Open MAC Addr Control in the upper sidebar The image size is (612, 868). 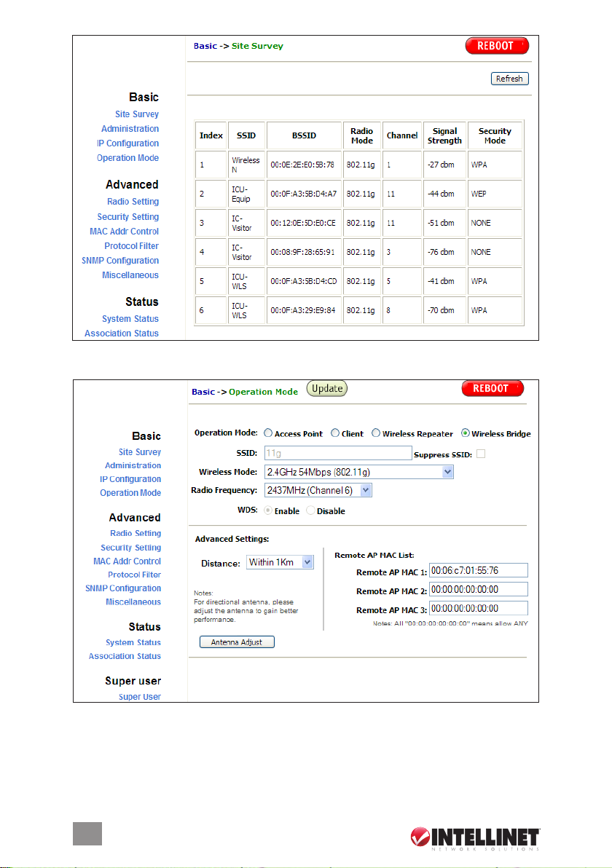click(124, 232)
